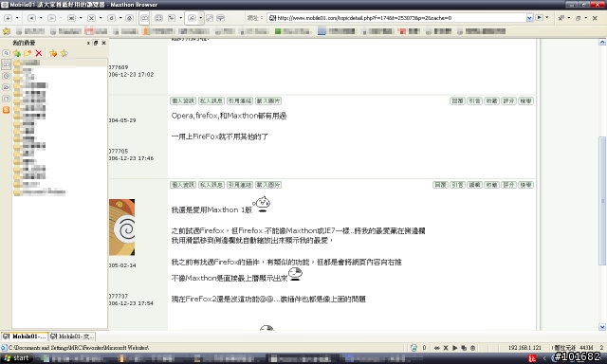Click 個人資訊 on the Maxthon 1版 post
607x364 pixels.
point(183,185)
